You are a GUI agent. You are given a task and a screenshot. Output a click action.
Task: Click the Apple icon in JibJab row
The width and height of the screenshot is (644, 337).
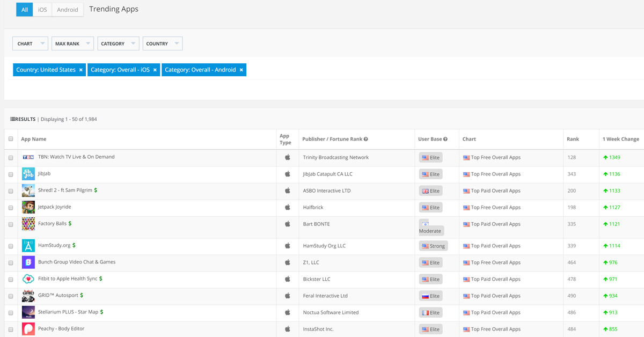click(x=287, y=174)
